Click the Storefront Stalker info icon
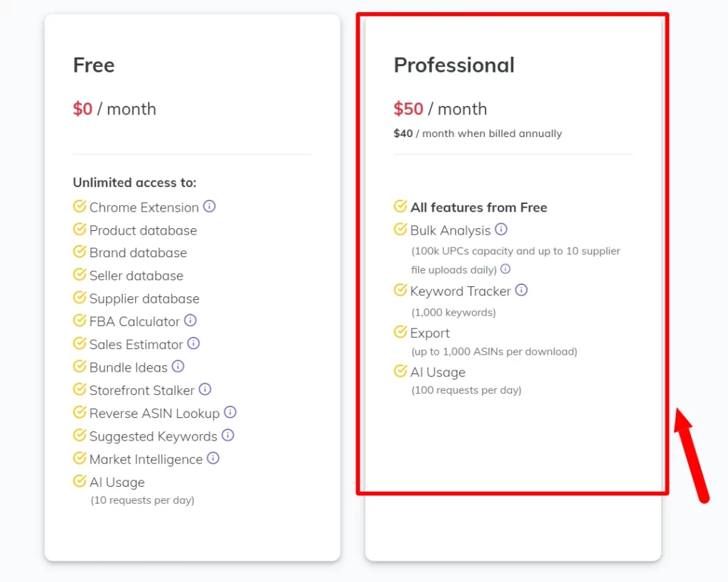Viewport: 728px width, 582px height. coord(204,389)
